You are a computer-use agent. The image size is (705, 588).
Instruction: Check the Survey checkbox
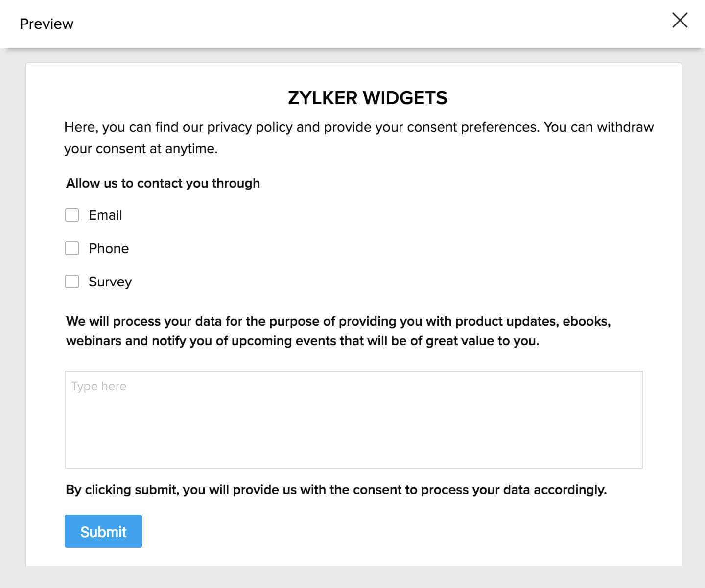(72, 282)
